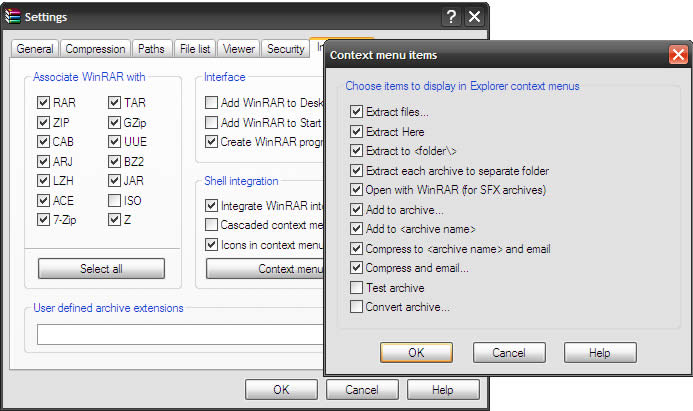
Task: Uncheck Compress to <archive name> and email
Action: [x=356, y=248]
